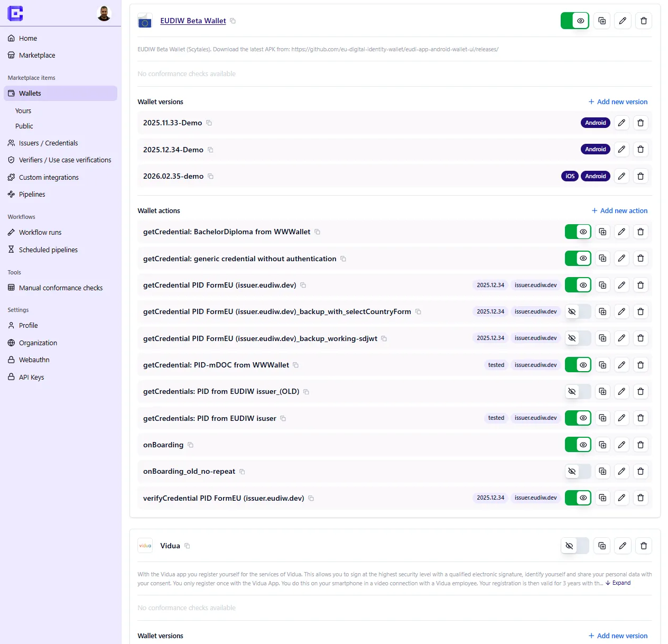This screenshot has width=668, height=644.
Task: Hide the verifyCredential PID FormEU action
Action: click(x=578, y=498)
